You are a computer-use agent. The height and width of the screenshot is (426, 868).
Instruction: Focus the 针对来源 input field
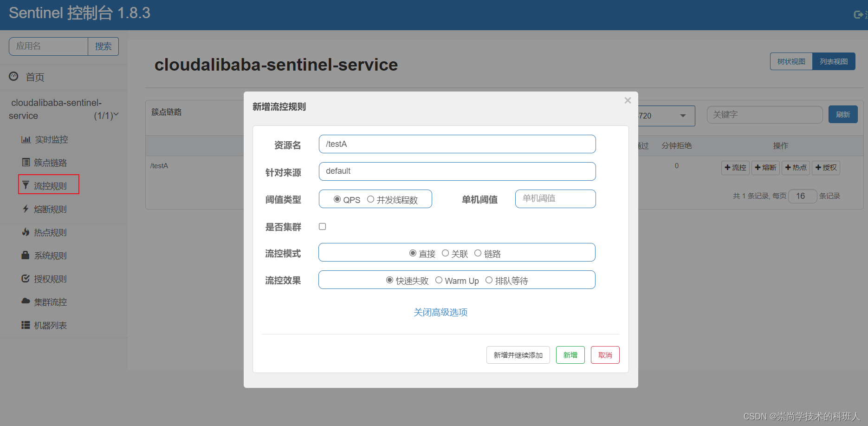[457, 171]
